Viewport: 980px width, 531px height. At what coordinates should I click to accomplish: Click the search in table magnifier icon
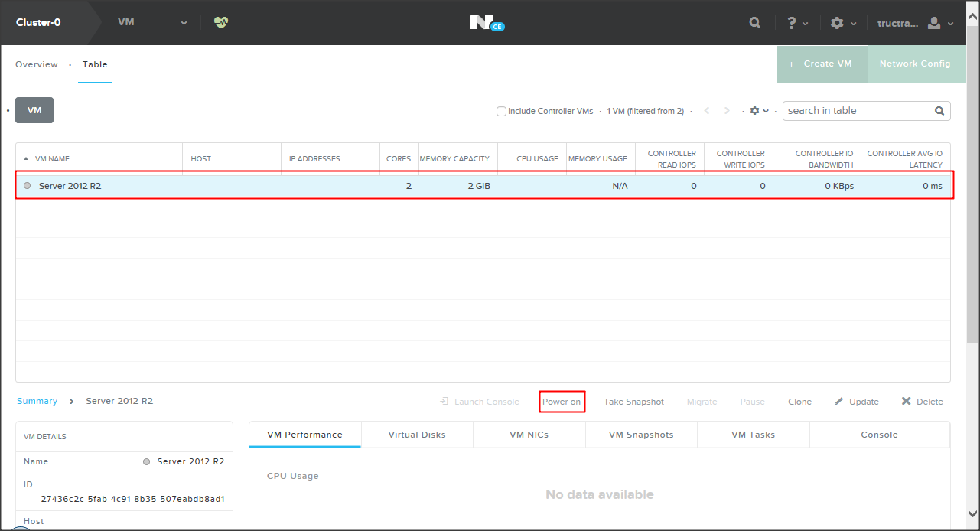click(x=939, y=111)
